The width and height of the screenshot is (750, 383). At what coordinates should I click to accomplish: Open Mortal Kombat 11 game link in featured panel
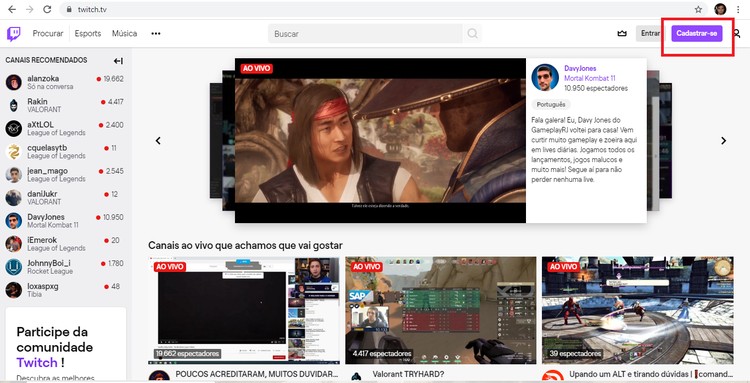point(589,78)
